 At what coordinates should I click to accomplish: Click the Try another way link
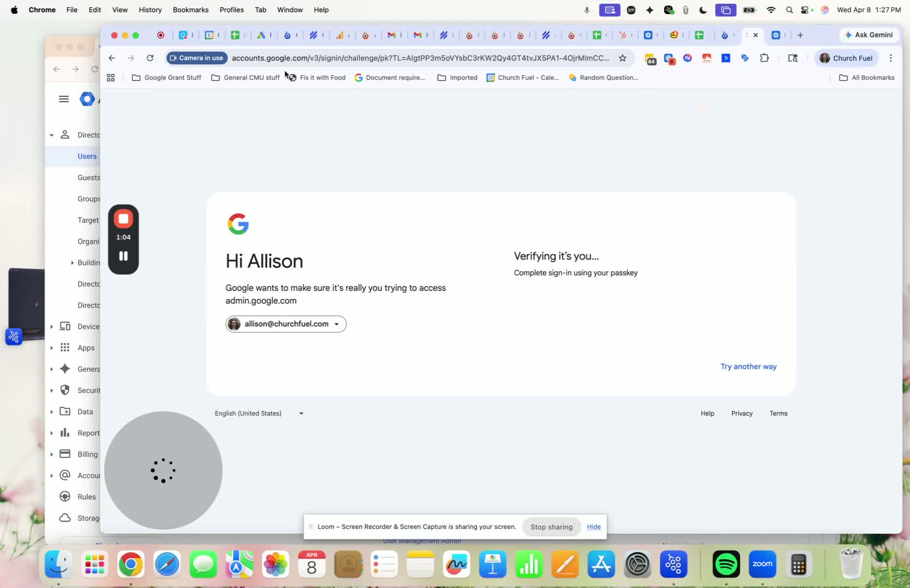(x=749, y=367)
